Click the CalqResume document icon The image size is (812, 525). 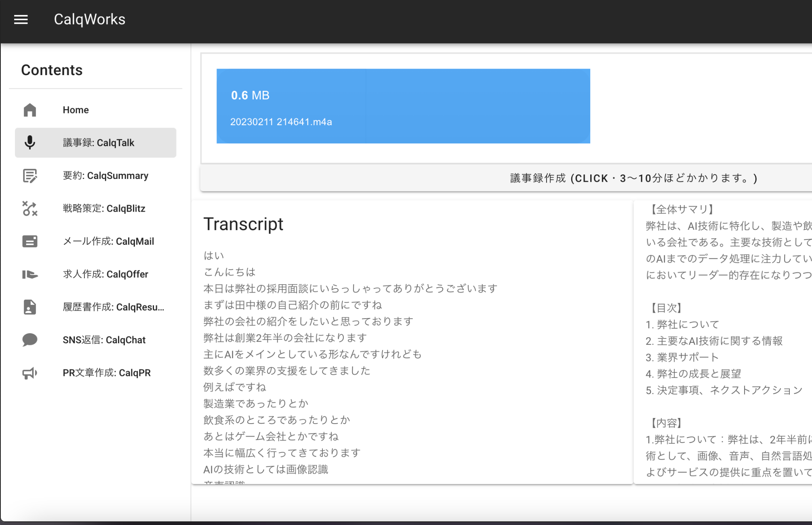click(30, 307)
